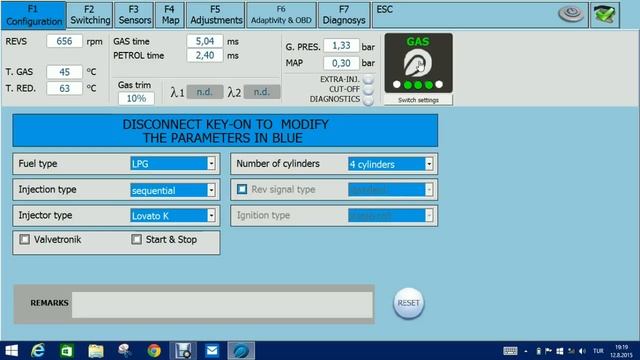Switch to the F2 Switching tab
640x360 pixels.
(90, 15)
